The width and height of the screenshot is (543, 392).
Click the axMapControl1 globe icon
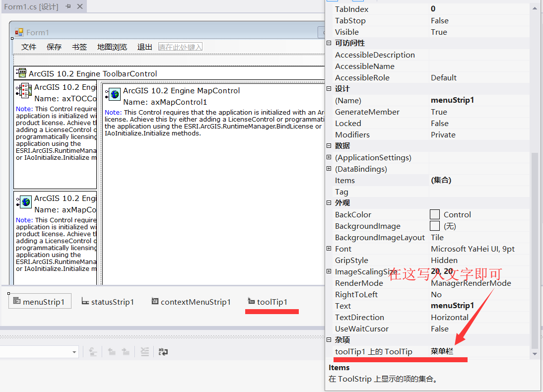pos(113,94)
